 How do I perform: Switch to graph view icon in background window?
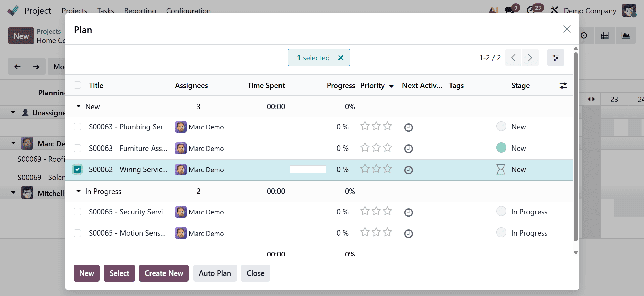(x=626, y=35)
